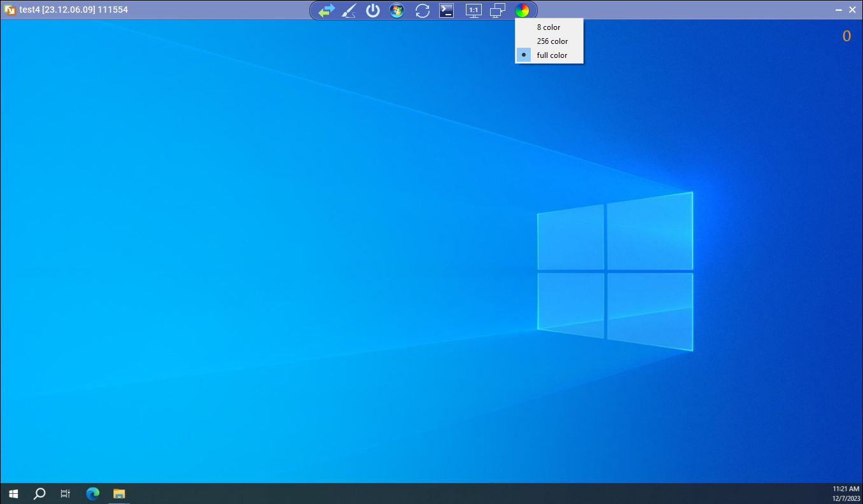Viewport: 863px width, 504px height.
Task: Open the Windows Start menu in remote desktop
Action: click(x=13, y=493)
